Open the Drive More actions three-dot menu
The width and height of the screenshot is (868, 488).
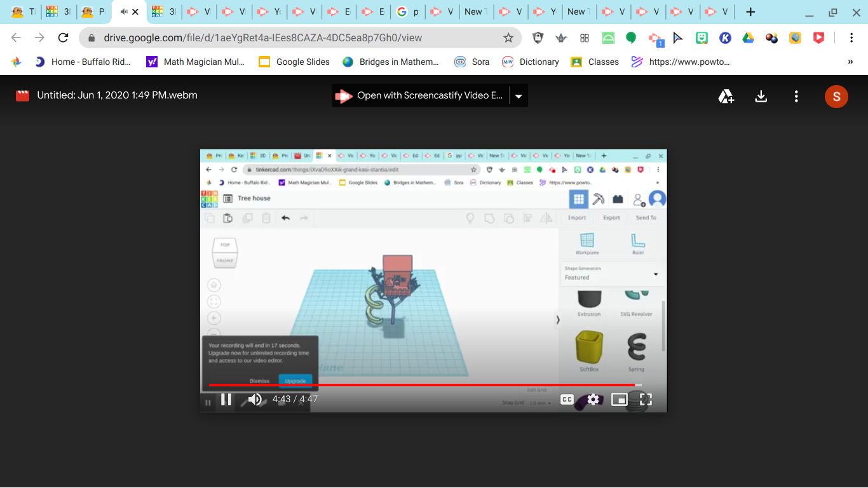coord(796,96)
